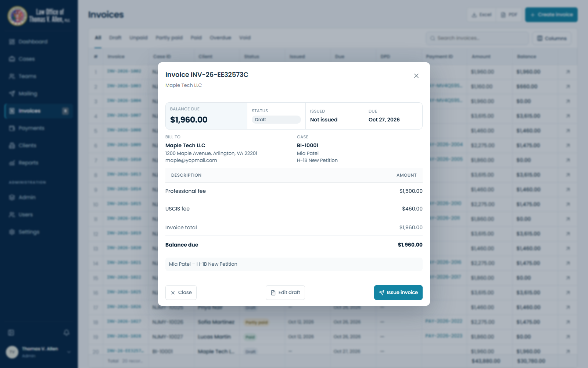Switch to the Partly paid tab
Image resolution: width=588 pixels, height=368 pixels.
[x=169, y=38]
